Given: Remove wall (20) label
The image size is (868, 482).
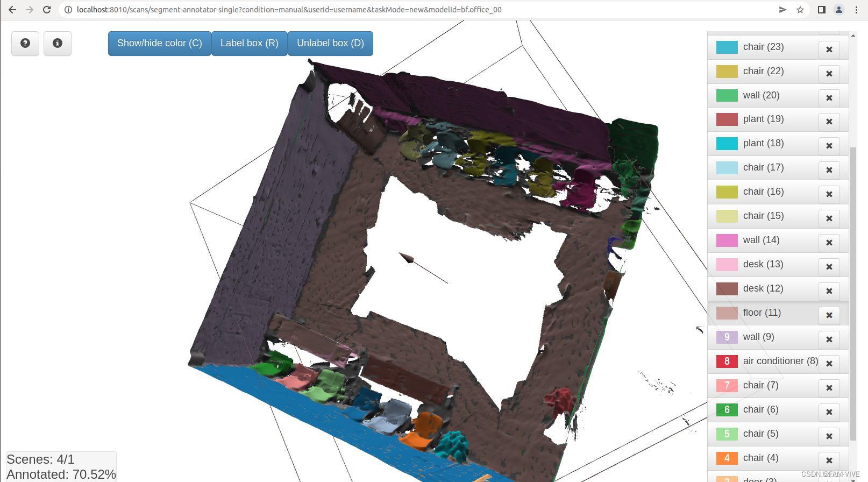Looking at the screenshot, I should click(829, 98).
